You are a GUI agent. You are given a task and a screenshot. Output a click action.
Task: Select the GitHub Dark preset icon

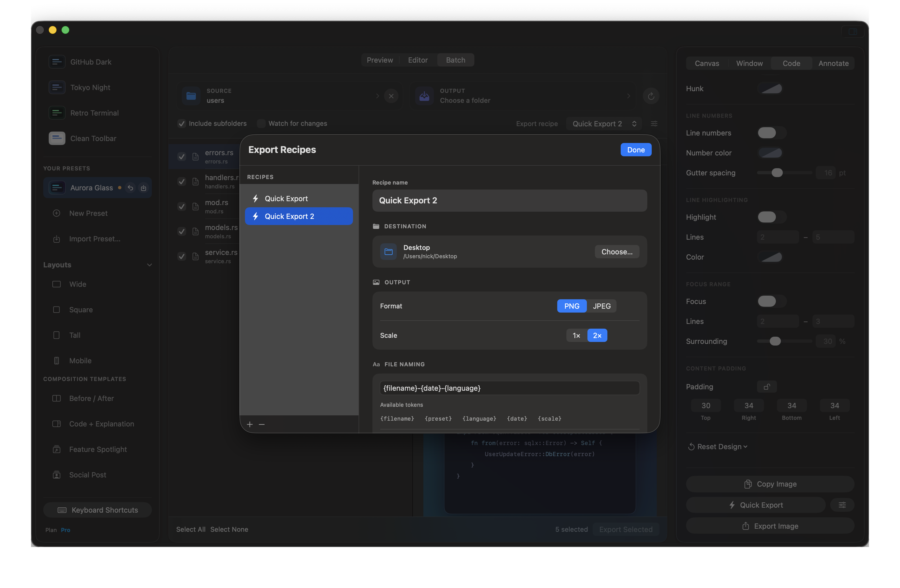57,62
